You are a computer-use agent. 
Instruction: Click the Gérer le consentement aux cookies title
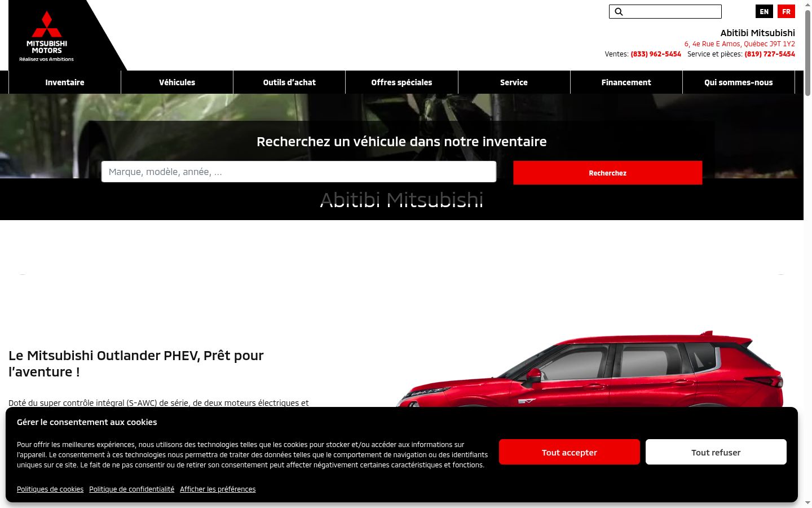coord(87,422)
